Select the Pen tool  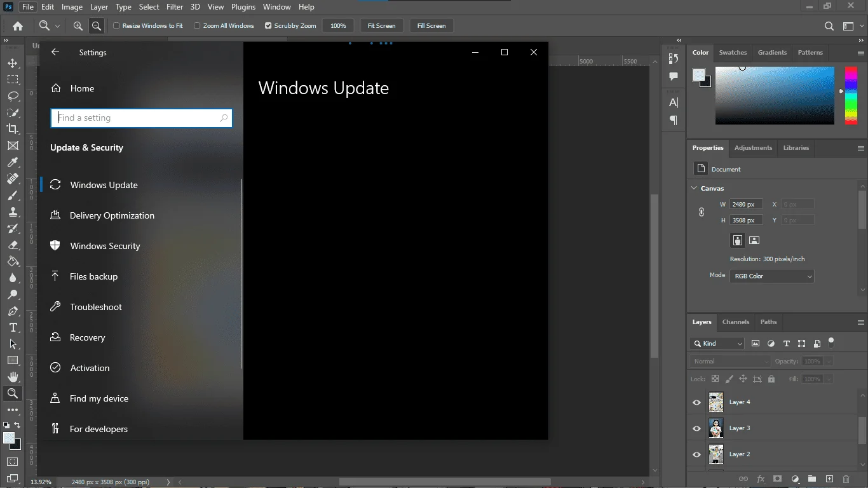click(12, 311)
